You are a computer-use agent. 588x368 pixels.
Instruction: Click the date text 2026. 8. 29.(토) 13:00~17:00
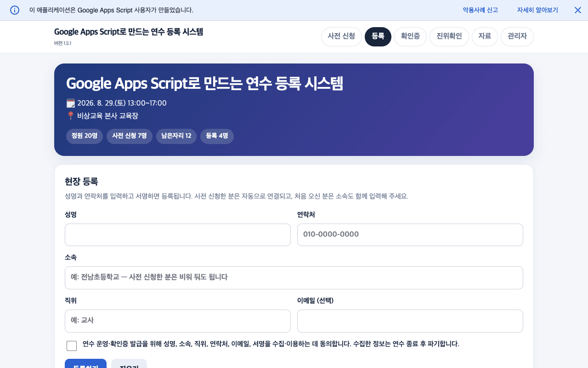[x=122, y=103]
